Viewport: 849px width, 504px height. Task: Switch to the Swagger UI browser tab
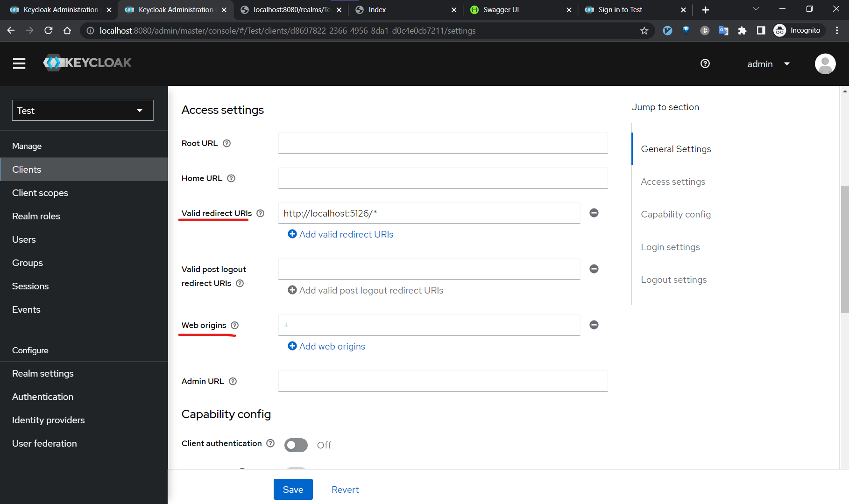click(520, 10)
